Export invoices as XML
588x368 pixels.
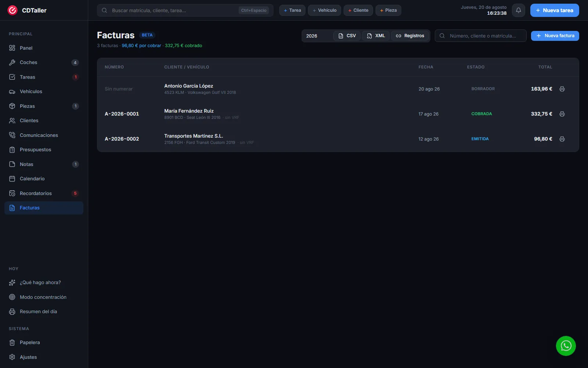click(x=376, y=36)
